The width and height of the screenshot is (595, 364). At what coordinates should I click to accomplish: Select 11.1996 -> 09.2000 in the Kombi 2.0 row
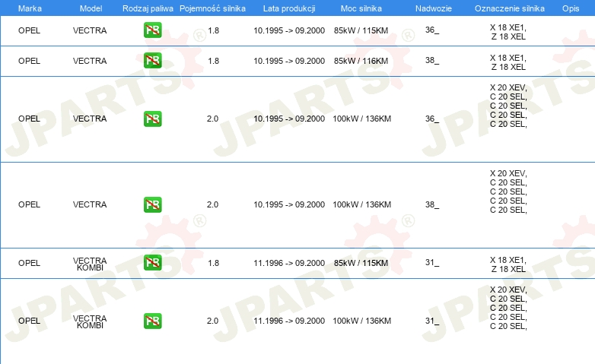tap(289, 321)
